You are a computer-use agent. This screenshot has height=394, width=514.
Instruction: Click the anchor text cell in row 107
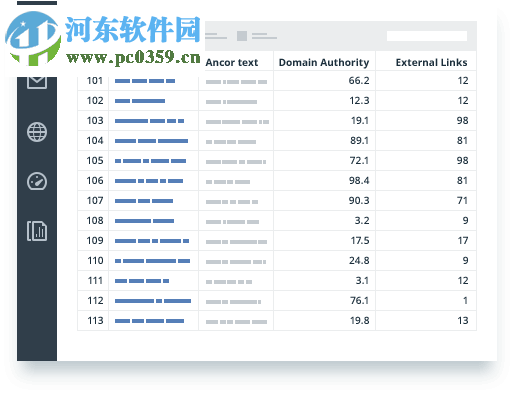point(236,201)
